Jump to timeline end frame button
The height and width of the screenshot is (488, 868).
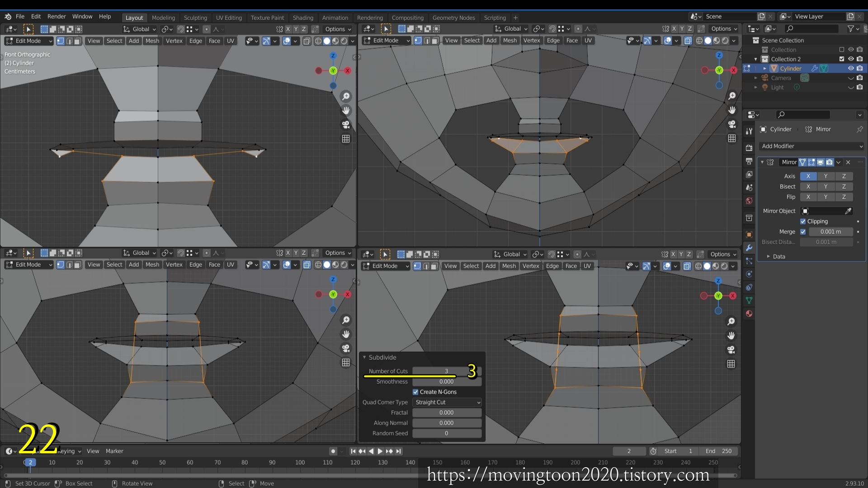coord(398,451)
